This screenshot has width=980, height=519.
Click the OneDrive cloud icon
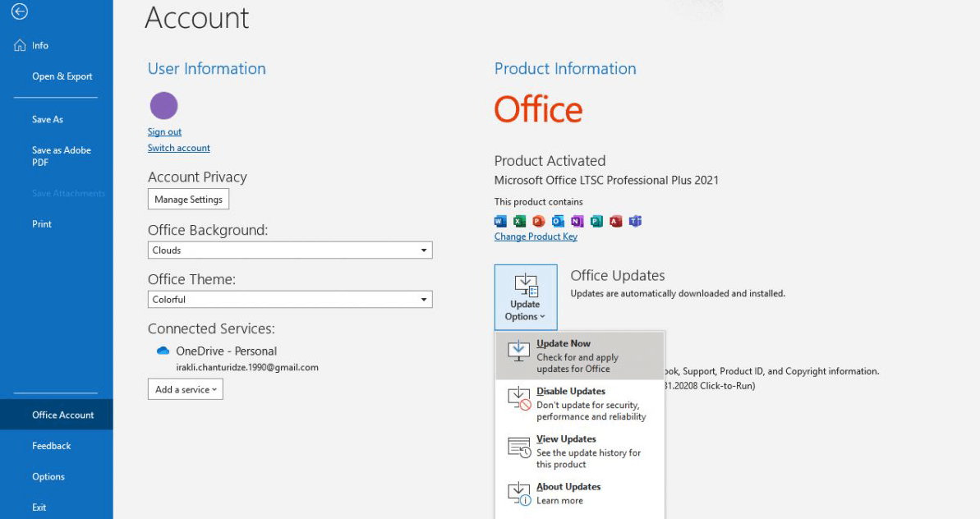(x=163, y=351)
